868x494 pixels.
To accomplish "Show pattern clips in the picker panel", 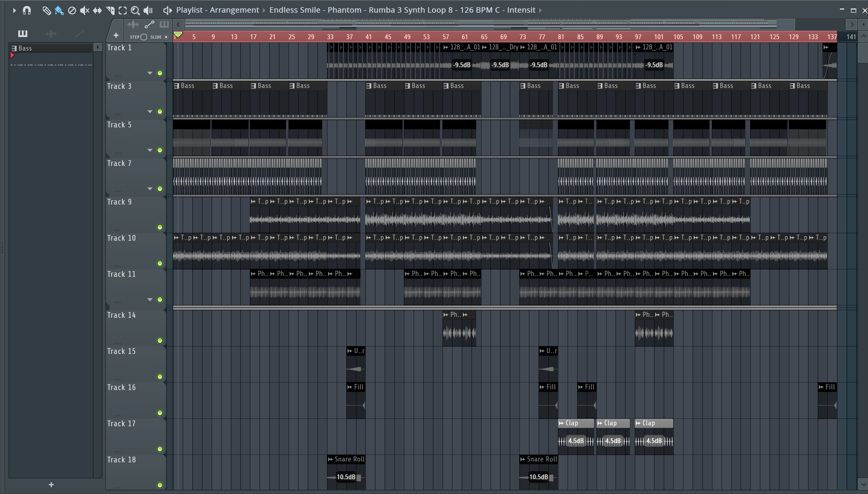I will [x=23, y=33].
